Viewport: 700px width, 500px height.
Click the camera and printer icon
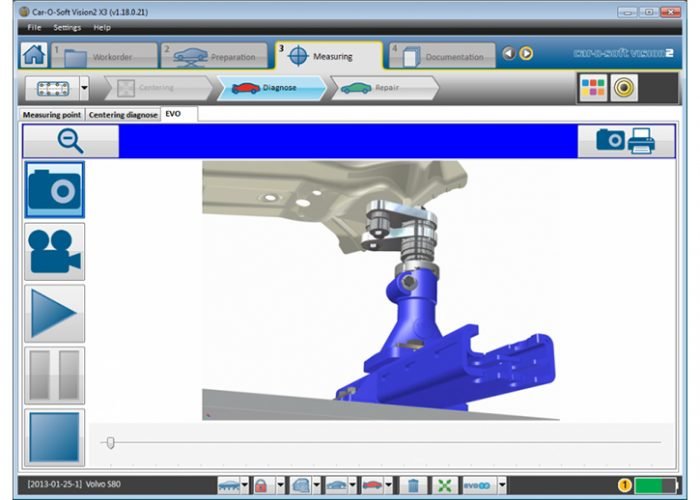626,142
